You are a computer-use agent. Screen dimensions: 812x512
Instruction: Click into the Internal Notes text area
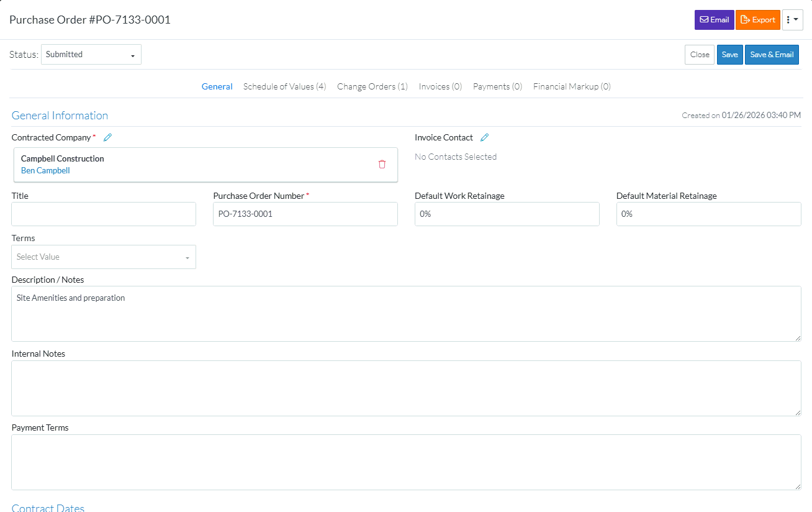pyautogui.click(x=406, y=388)
